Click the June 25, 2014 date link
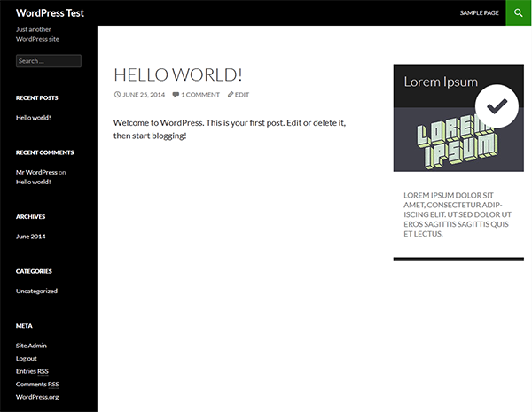This screenshot has height=412, width=532. click(144, 95)
